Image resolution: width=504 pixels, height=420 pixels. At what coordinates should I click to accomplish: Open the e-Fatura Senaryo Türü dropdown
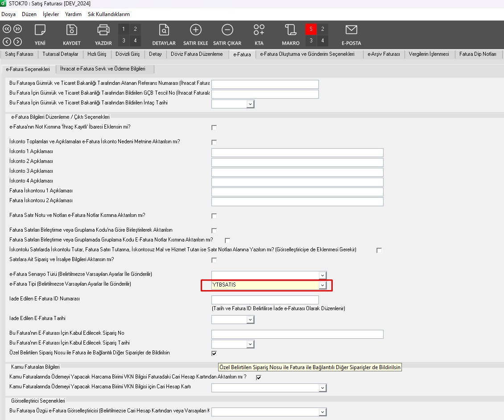(x=322, y=275)
